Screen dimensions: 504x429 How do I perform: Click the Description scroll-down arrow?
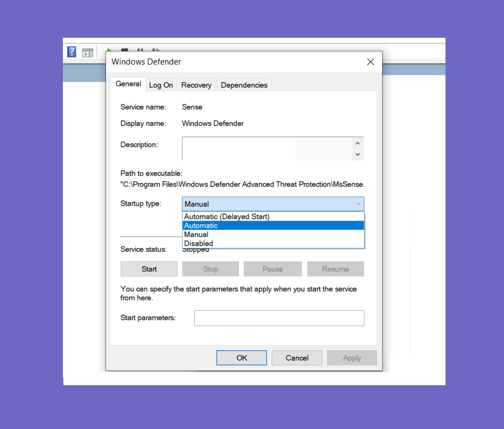click(358, 154)
